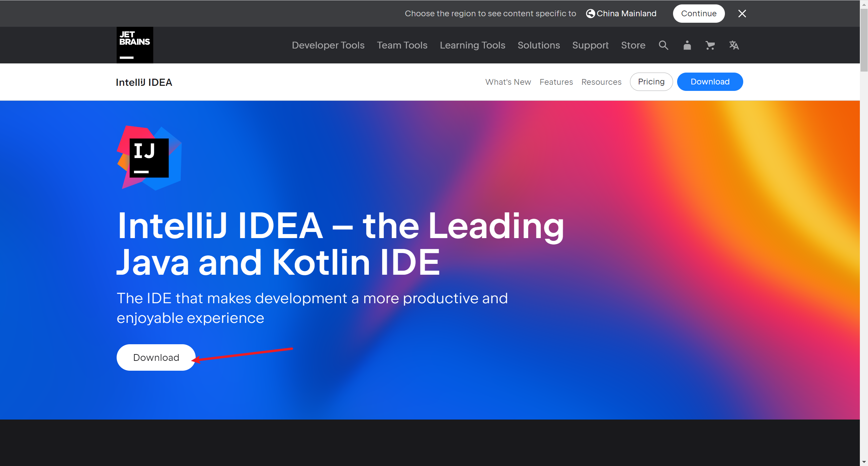This screenshot has width=868, height=466.
Task: Expand the Team Tools menu
Action: point(402,45)
